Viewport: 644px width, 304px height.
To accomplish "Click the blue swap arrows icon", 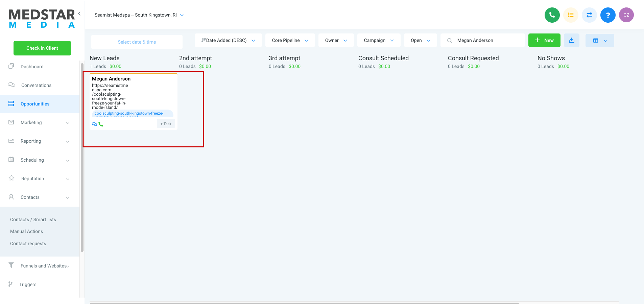I will pos(589,15).
